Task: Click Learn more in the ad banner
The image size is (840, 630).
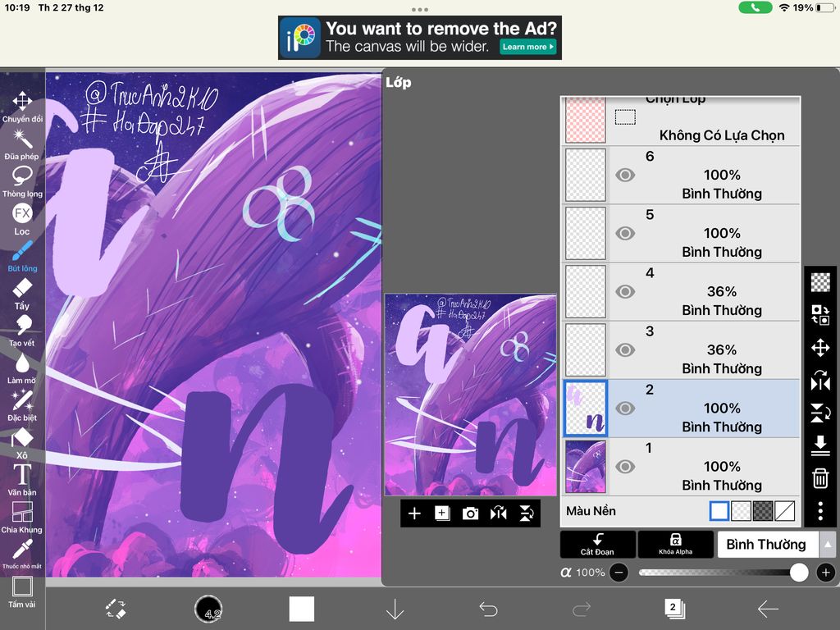Action: click(527, 47)
